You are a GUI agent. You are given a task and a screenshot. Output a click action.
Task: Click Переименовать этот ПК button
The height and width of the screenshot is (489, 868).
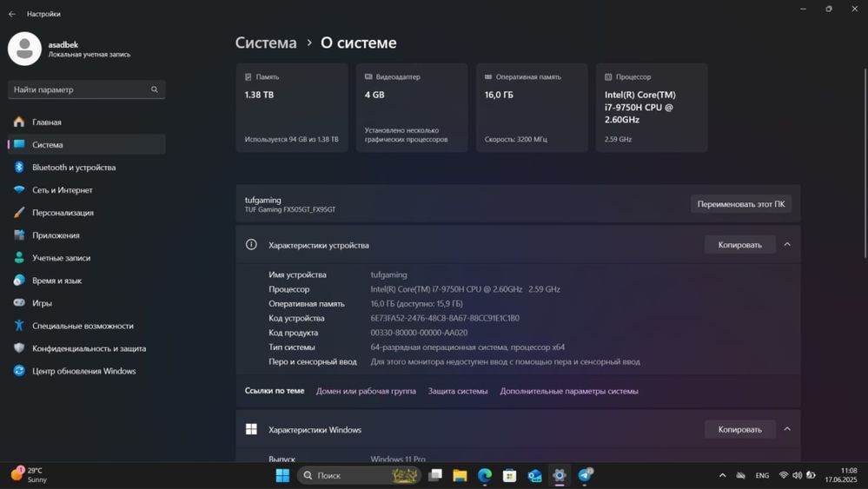[741, 204]
